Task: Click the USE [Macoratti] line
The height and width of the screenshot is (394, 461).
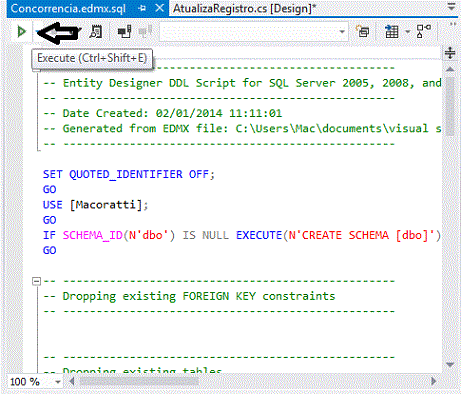Action: (95, 205)
